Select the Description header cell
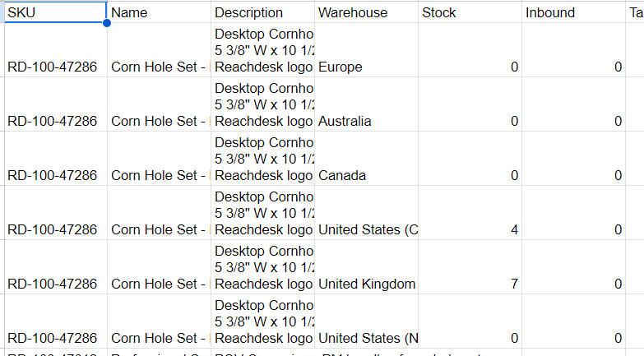Screen dimensions: 644x356 pyautogui.click(x=262, y=12)
